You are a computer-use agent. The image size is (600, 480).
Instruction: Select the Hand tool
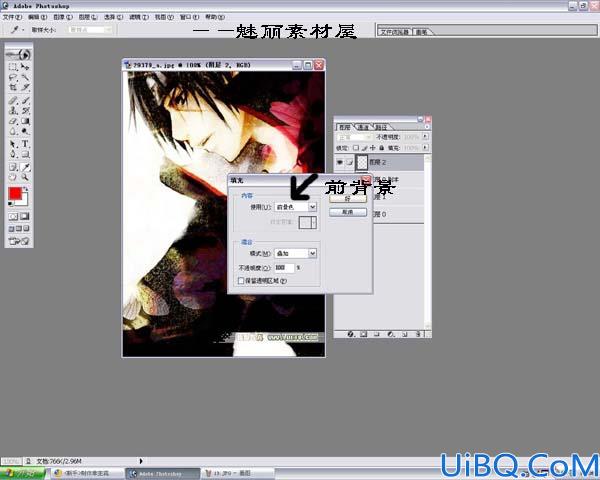coord(13,177)
